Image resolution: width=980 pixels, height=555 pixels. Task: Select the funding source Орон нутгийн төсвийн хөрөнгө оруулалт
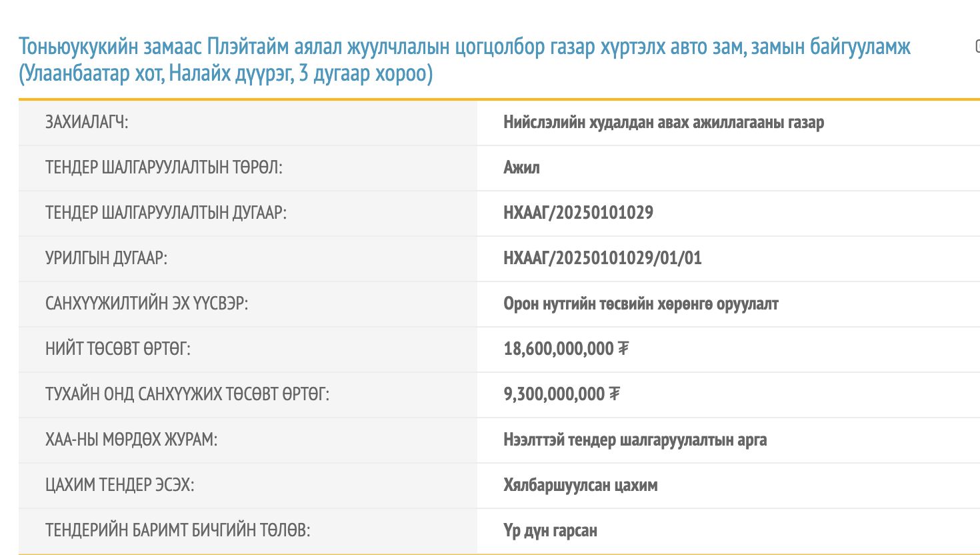point(642,304)
